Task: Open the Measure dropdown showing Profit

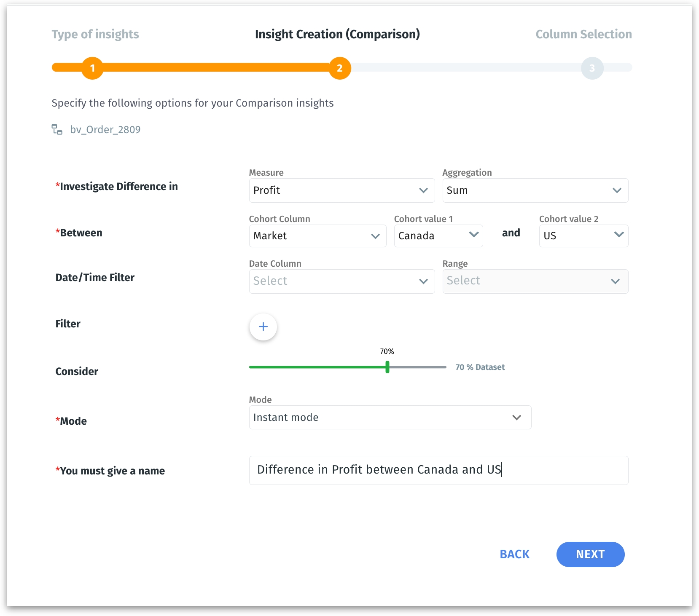Action: tap(341, 190)
